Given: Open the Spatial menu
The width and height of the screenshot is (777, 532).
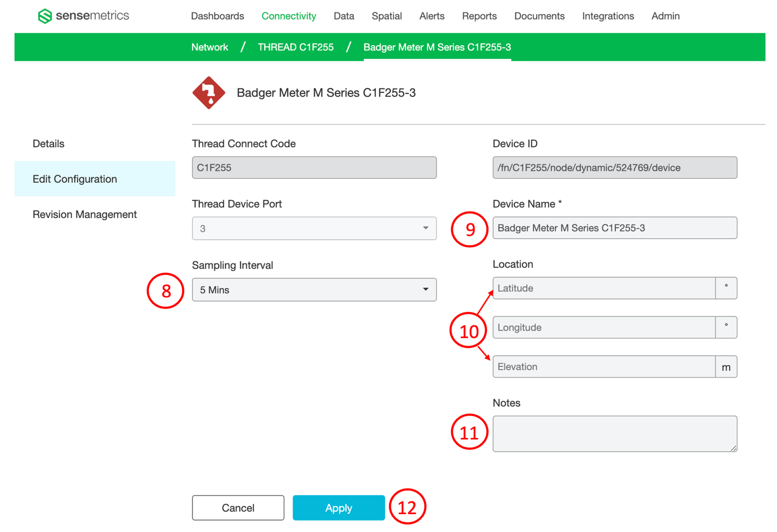Looking at the screenshot, I should tap(387, 16).
